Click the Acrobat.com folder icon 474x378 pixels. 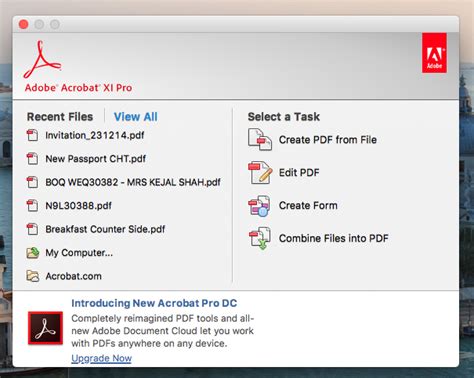pyautogui.click(x=33, y=276)
